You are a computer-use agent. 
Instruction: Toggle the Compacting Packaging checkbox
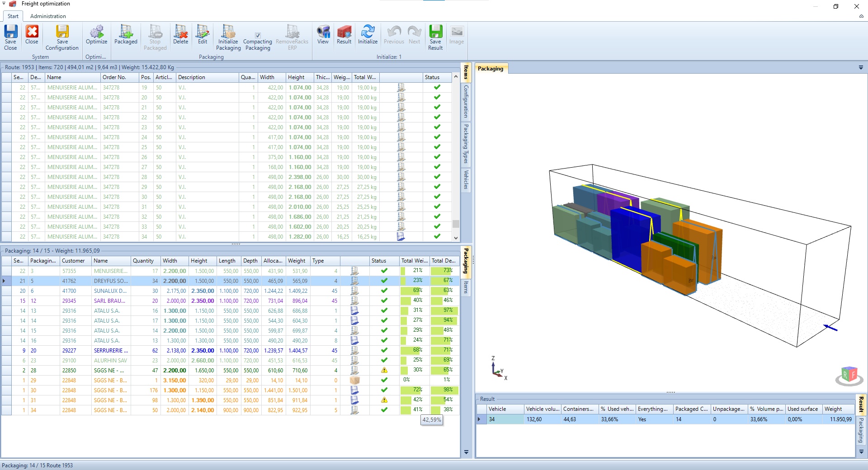[258, 35]
